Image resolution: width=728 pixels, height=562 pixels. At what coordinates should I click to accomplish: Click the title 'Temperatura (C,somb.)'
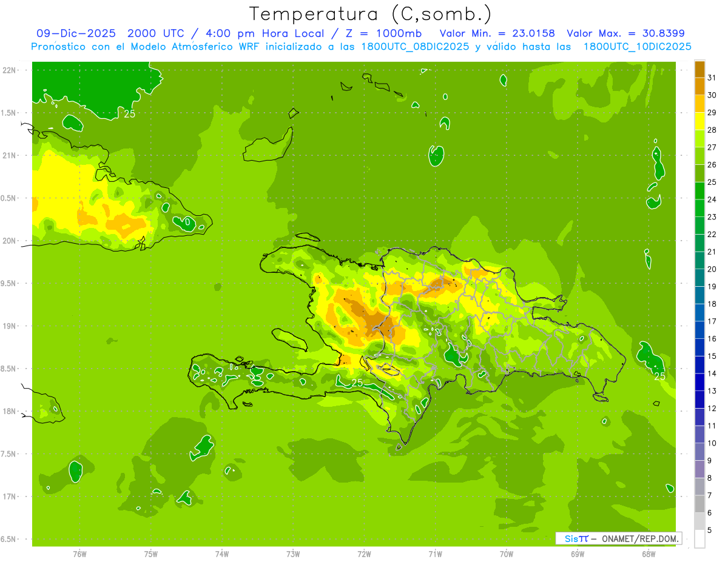click(370, 13)
